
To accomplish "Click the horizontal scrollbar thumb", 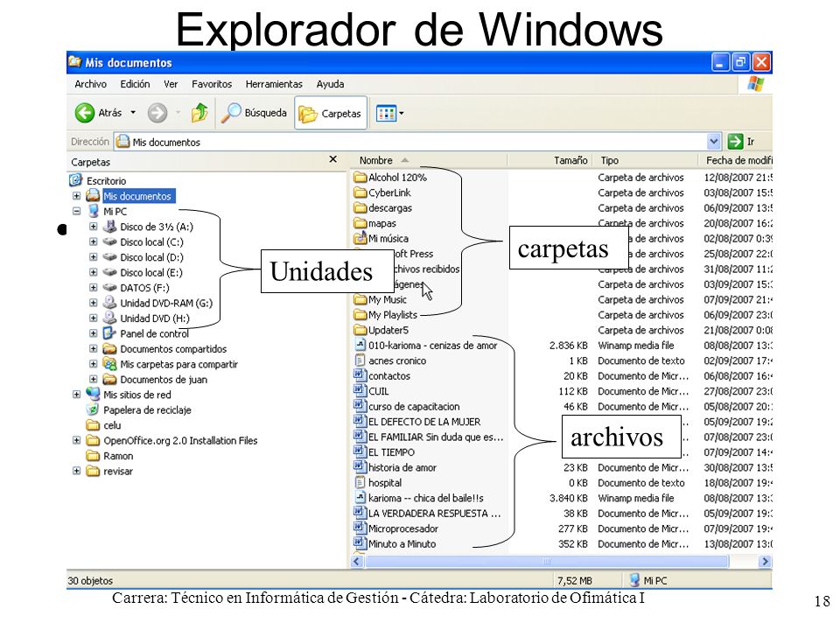I will click(546, 562).
